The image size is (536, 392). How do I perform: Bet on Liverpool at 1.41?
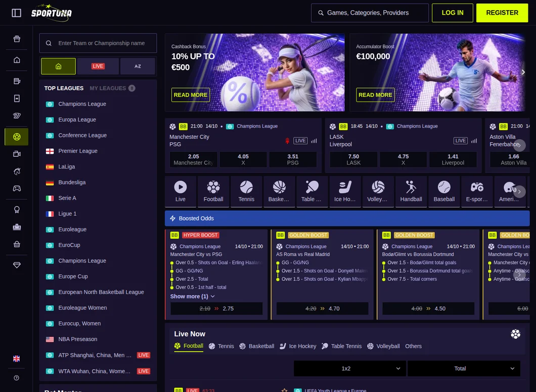[453, 159]
